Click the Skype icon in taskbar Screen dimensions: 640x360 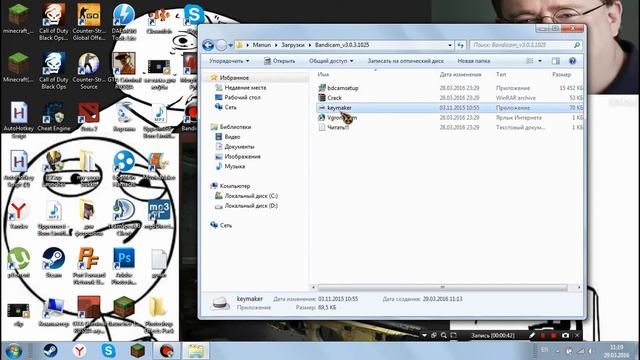[x=108, y=351]
